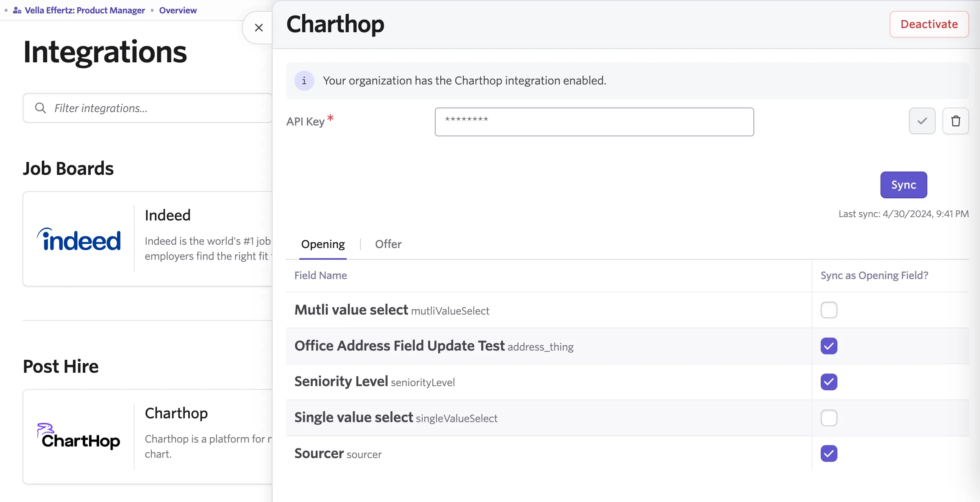Close the Charthop panel with the X button
Screen dimensions: 980x502
point(259,28)
